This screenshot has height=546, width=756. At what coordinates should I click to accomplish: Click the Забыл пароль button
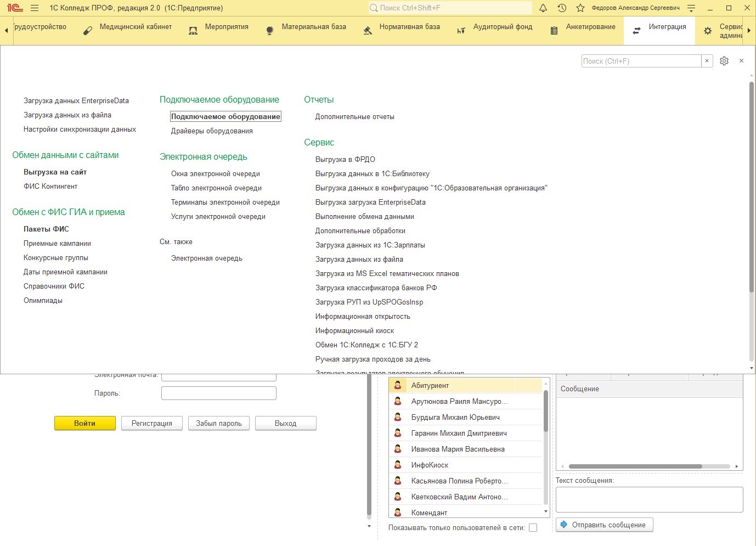click(x=219, y=423)
